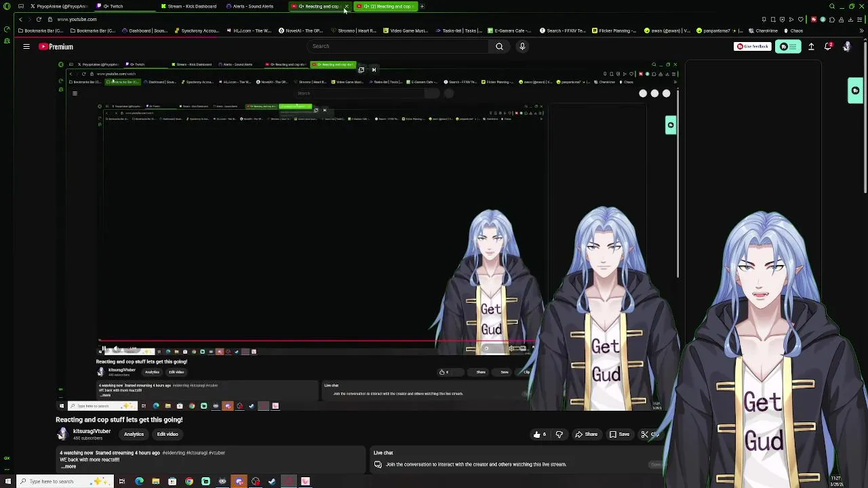Open the HLJ.com bookmark

coord(249,30)
